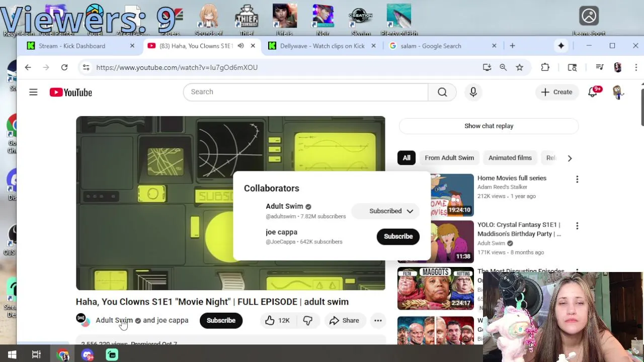This screenshot has height=362, width=644.
Task: Select the From Adult Swim chip
Action: (x=449, y=158)
